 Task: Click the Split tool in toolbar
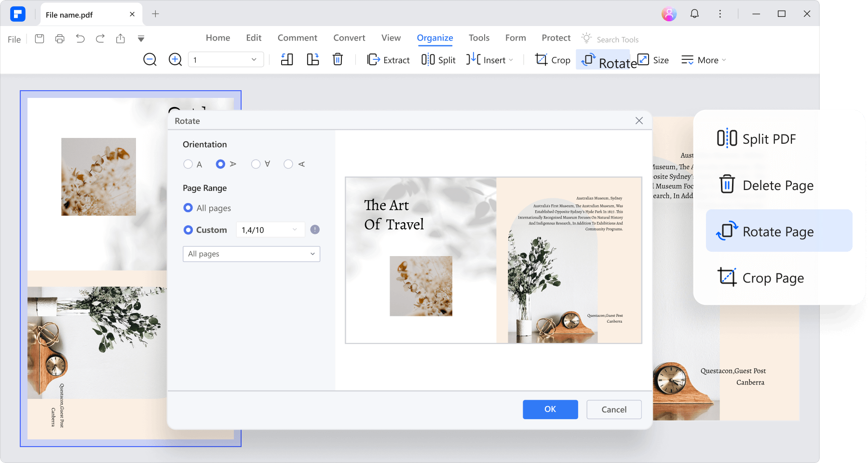tap(438, 60)
